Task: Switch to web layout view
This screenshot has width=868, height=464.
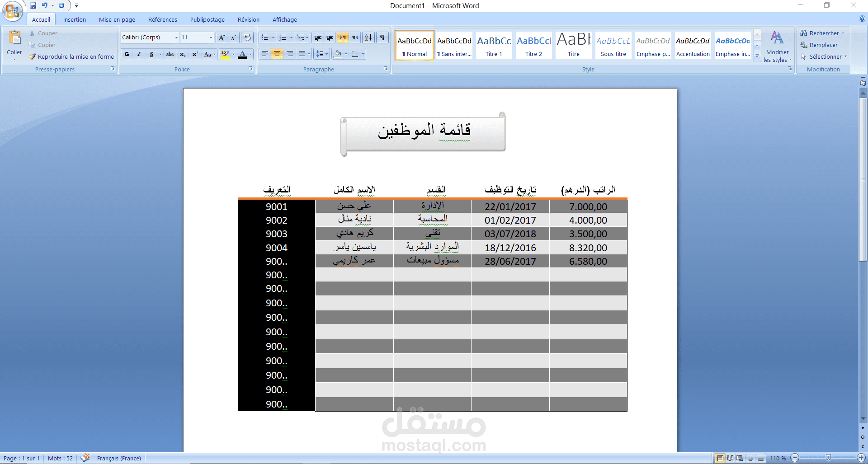Action: (x=740, y=458)
